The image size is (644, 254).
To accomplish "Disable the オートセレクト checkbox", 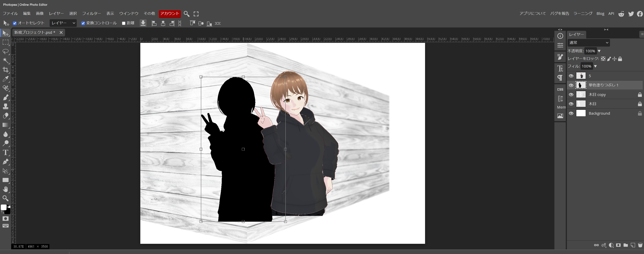I will click(15, 23).
